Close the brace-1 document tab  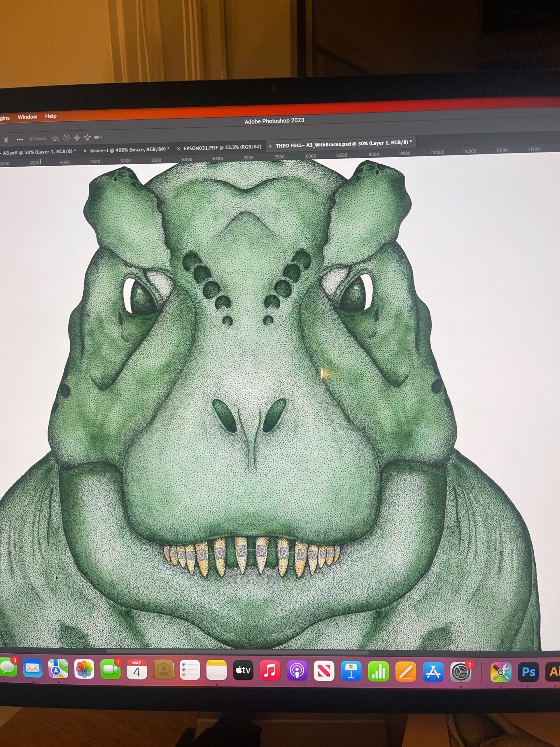85,151
